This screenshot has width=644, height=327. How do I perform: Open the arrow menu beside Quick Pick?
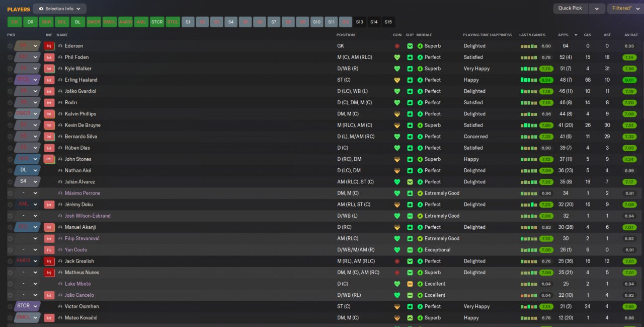(x=597, y=9)
